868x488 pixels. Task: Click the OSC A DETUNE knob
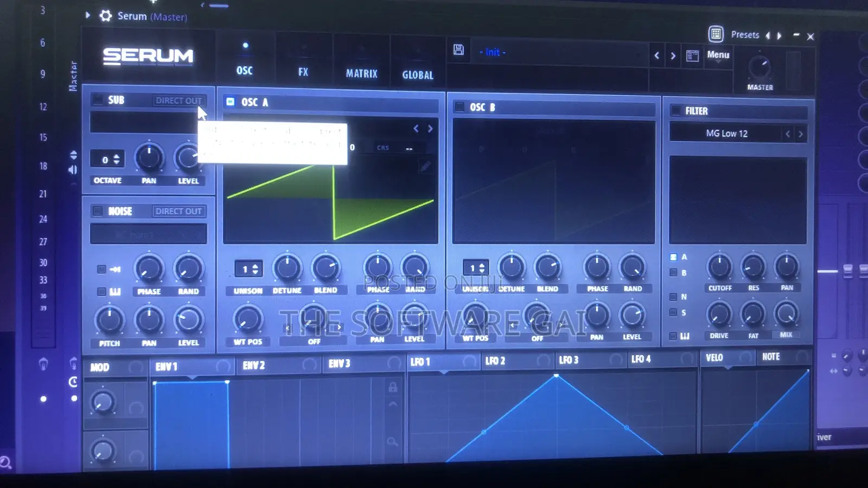pyautogui.click(x=286, y=268)
